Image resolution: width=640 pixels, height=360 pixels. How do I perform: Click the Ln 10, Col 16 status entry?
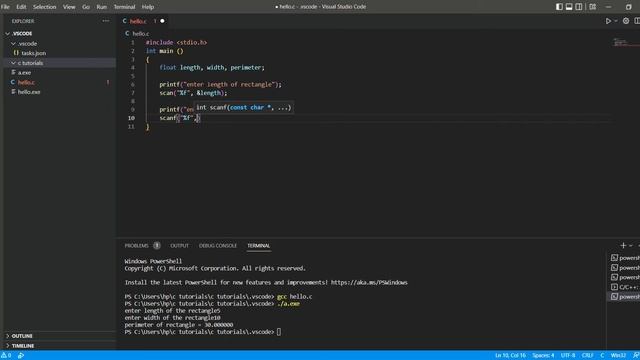pos(510,356)
